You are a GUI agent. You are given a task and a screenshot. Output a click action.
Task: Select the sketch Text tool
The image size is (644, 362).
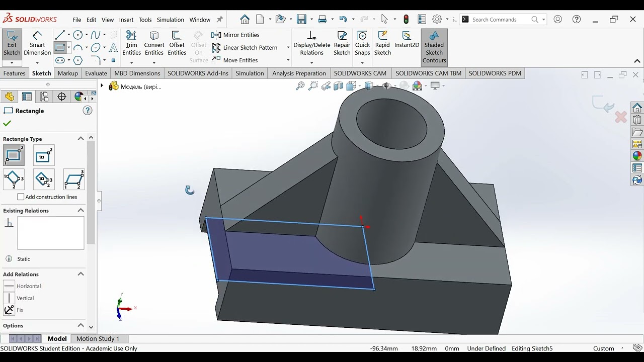click(113, 48)
